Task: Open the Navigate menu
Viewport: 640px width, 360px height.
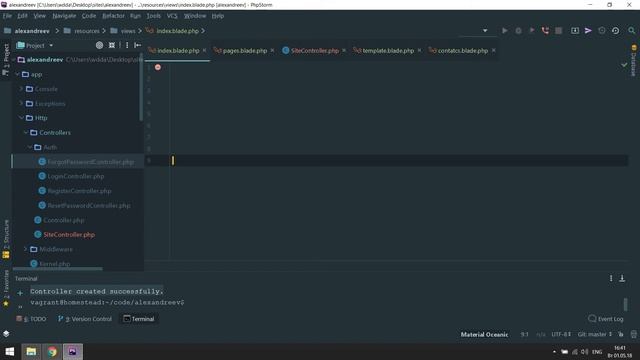Action: click(64, 16)
